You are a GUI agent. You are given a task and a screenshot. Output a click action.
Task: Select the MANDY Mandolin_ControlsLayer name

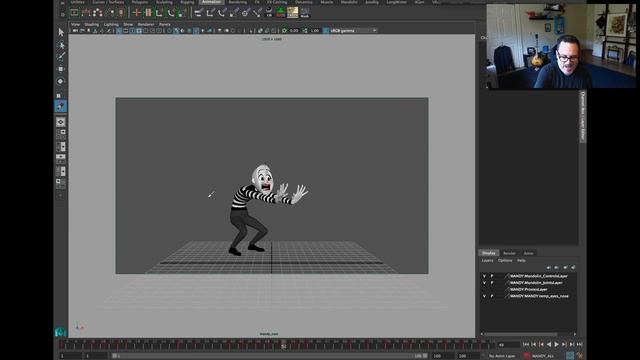(x=538, y=276)
